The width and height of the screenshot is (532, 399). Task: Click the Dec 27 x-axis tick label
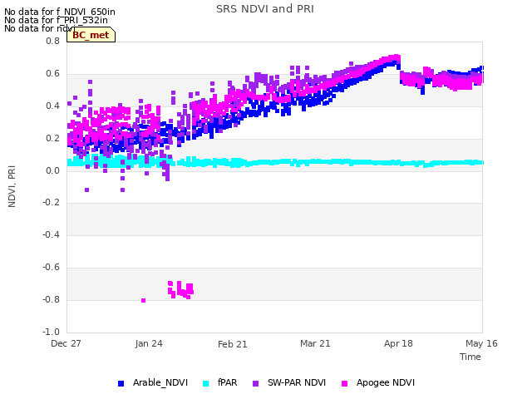pos(66,343)
